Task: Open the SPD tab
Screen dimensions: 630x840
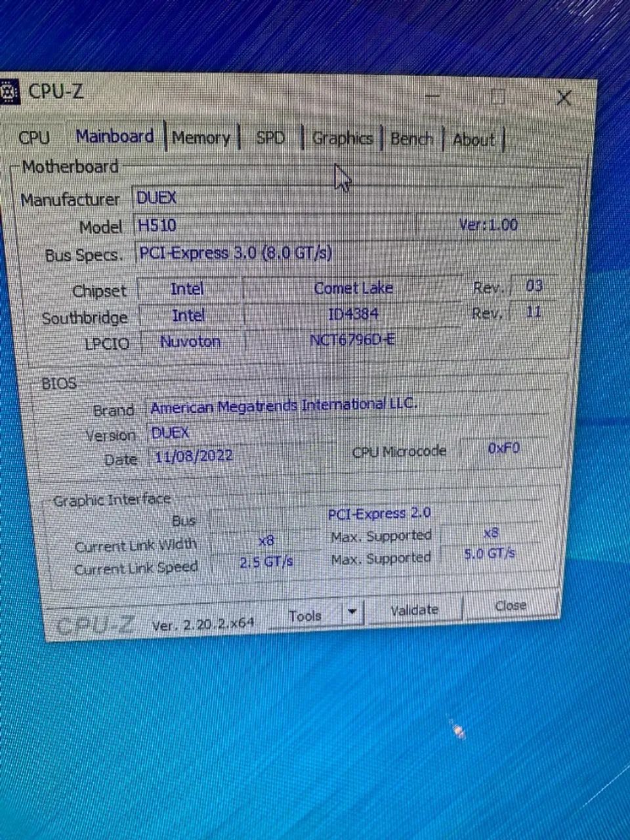Action: pyautogui.click(x=270, y=138)
